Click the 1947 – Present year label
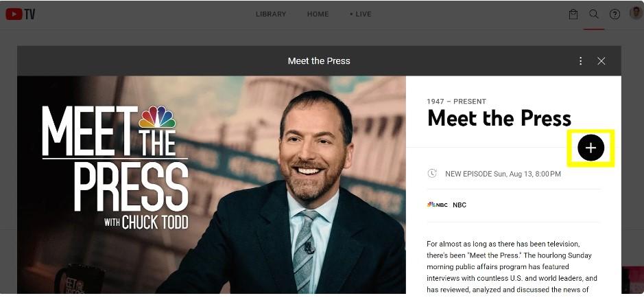This screenshot has height=298, width=644. point(456,102)
